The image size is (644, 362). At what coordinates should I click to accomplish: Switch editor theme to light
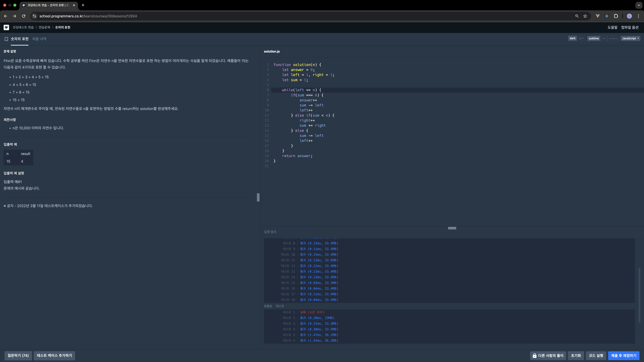pos(581,38)
